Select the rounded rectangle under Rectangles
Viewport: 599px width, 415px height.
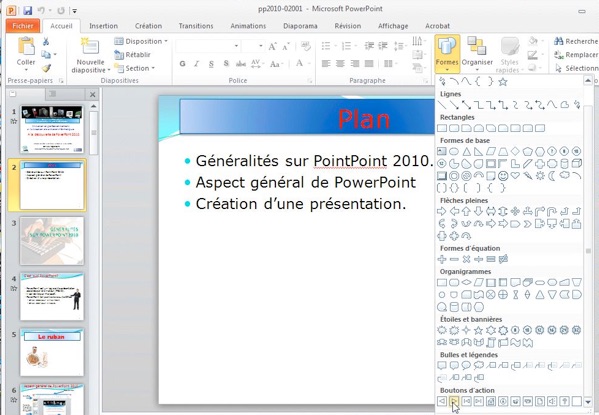(454, 128)
